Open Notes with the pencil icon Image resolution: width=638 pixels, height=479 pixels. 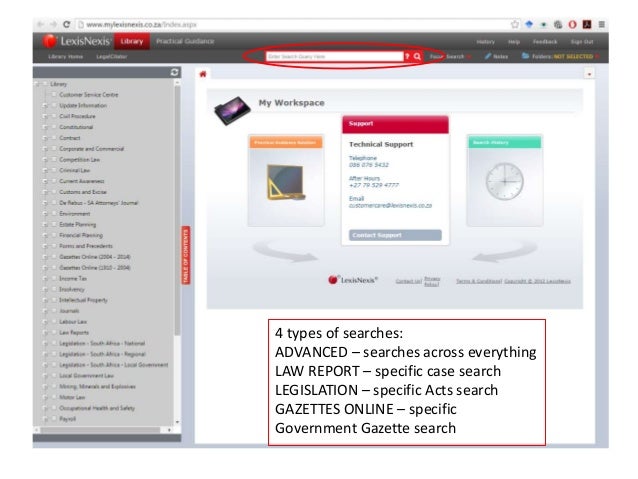coord(487,56)
